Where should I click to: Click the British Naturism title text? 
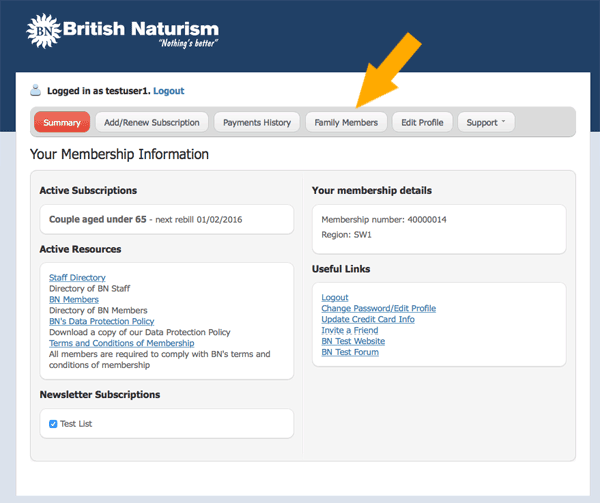click(x=141, y=29)
